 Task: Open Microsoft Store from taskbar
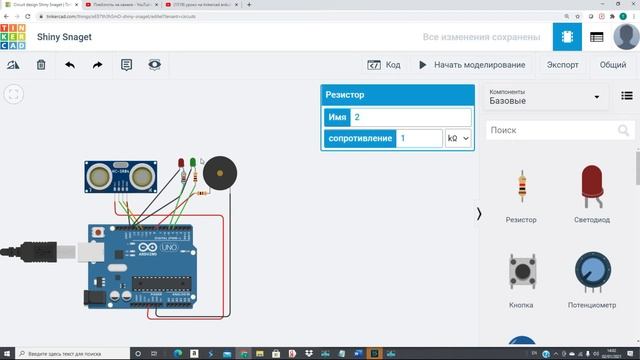point(276,353)
